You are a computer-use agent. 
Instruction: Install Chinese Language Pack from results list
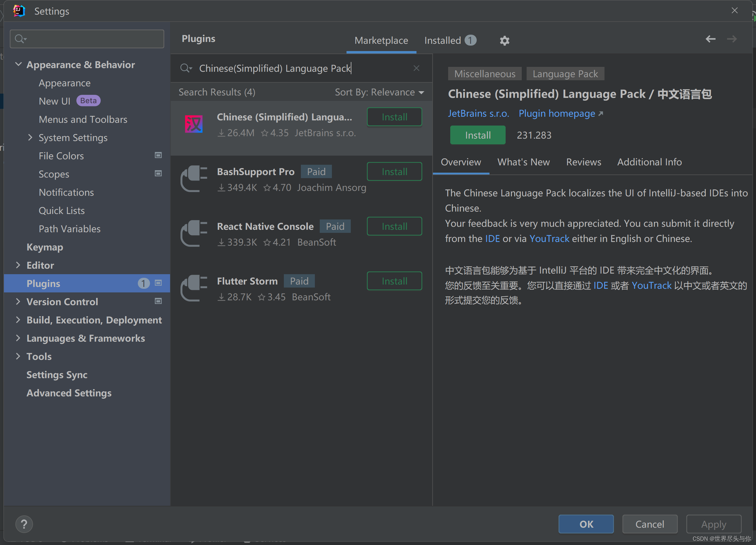coord(395,117)
